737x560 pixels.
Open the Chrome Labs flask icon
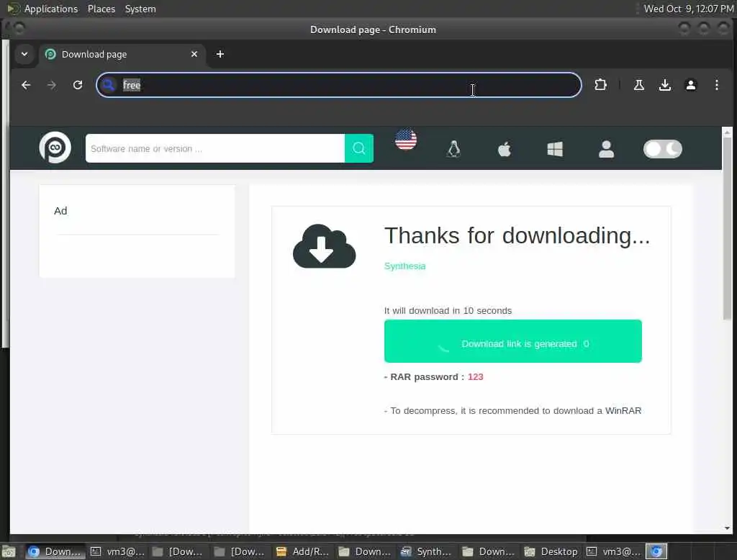coord(639,85)
